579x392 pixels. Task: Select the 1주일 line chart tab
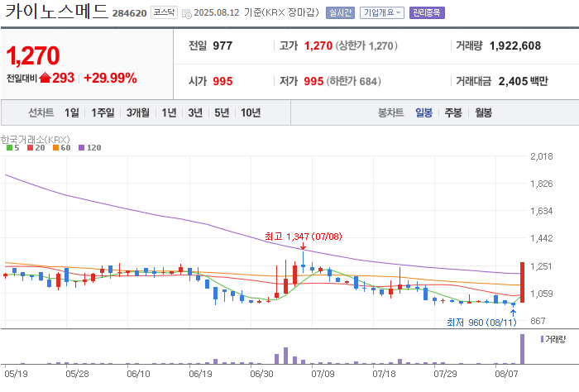pyautogui.click(x=103, y=112)
